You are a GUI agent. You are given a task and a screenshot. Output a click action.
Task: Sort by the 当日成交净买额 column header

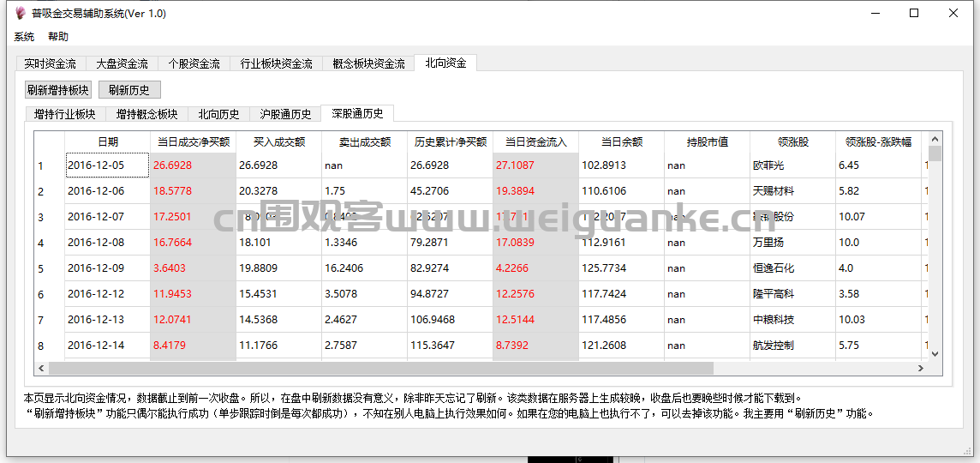[x=193, y=141]
